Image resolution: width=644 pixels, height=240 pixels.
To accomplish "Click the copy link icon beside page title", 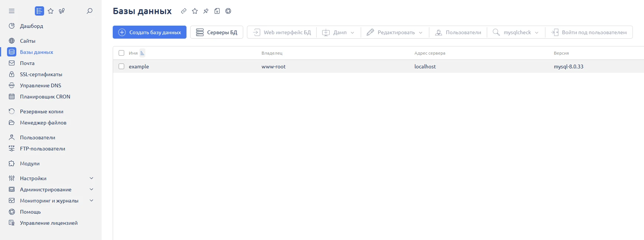I will coord(184,11).
